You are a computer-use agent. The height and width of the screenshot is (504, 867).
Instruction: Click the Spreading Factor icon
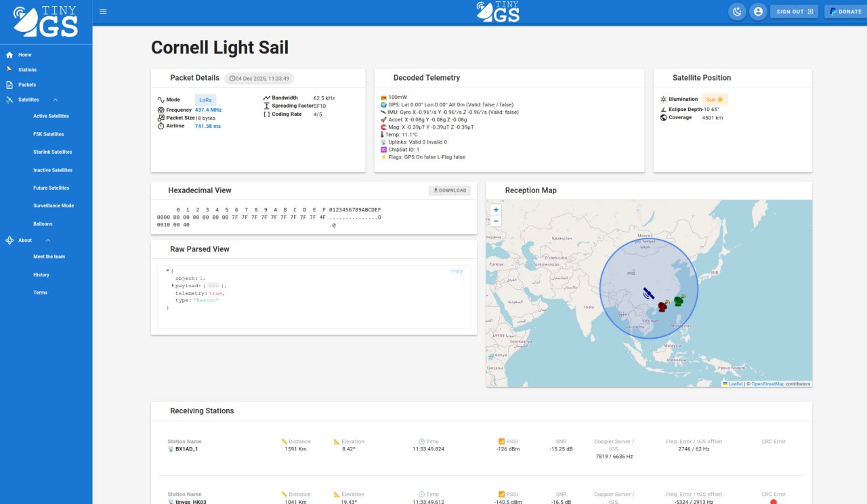pos(267,106)
